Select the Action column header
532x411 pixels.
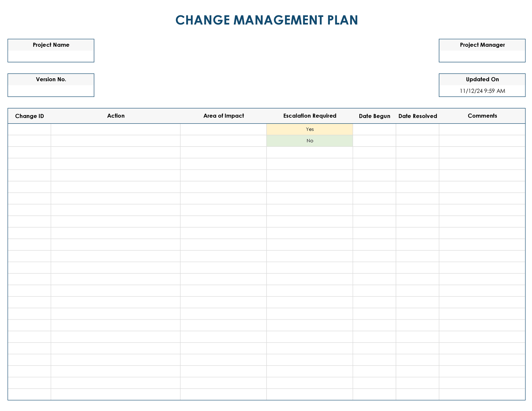click(116, 116)
